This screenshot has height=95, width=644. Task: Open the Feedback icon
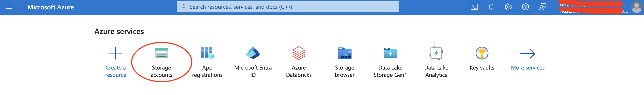click(x=542, y=7)
